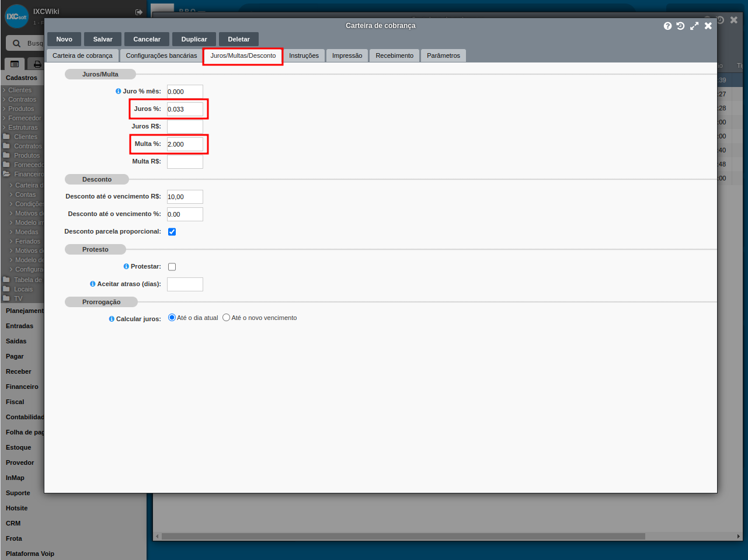This screenshot has width=748, height=560.
Task: Select the Juros/Multas/Desconto tab
Action: [243, 56]
